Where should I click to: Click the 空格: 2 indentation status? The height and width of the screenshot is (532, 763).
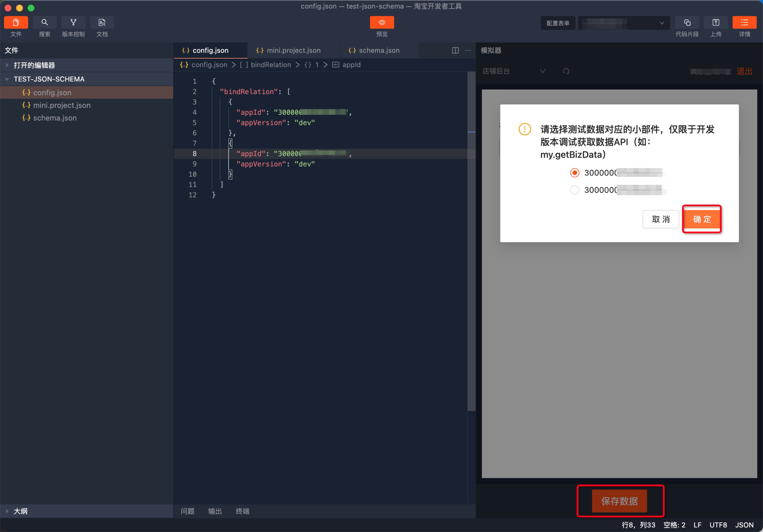[674, 525]
